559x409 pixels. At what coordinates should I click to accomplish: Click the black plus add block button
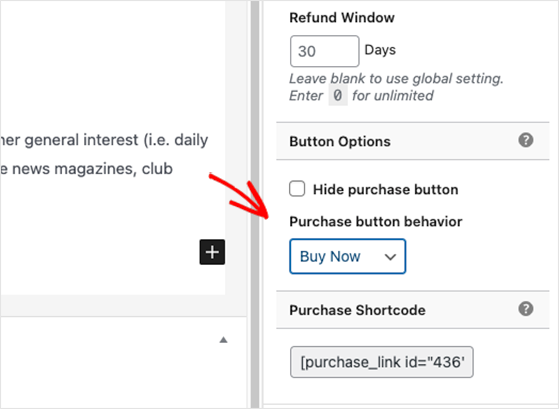click(x=212, y=252)
